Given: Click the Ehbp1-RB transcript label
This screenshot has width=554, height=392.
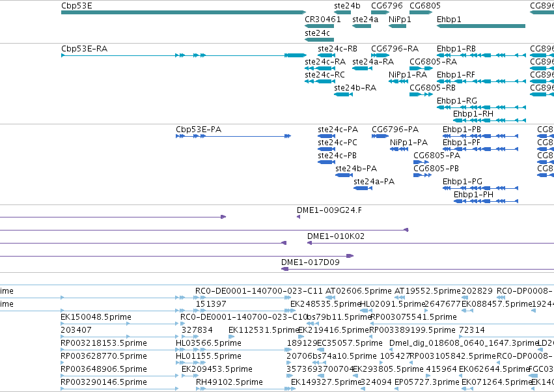Looking at the screenshot, I should (456, 48).
